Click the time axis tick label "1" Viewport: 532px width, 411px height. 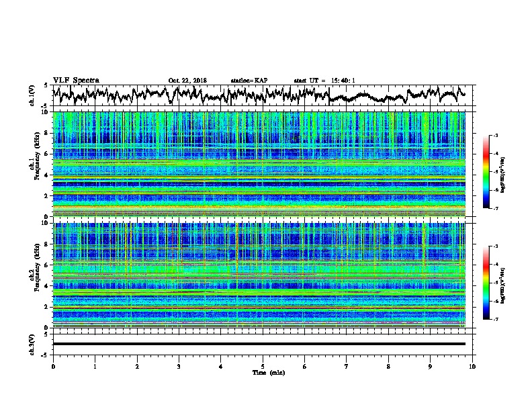[95, 367]
